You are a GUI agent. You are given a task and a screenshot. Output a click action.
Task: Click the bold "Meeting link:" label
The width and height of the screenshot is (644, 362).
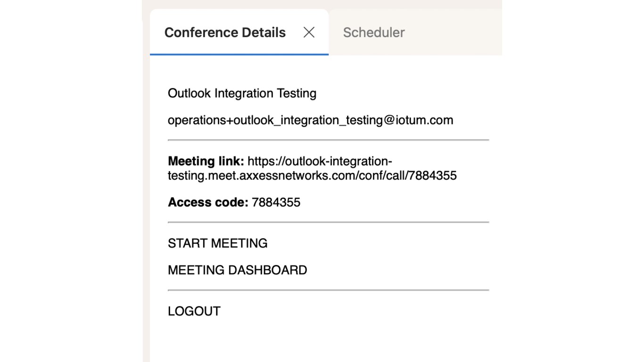(206, 161)
